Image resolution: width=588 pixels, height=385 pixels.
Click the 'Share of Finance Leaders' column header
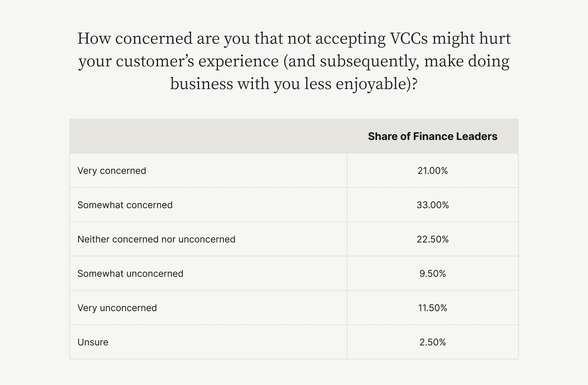[432, 136]
